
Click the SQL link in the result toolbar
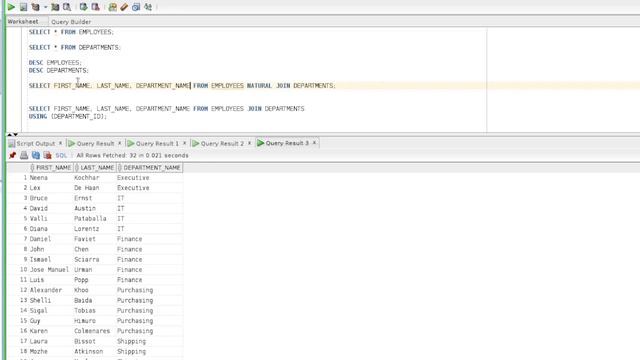click(x=61, y=156)
